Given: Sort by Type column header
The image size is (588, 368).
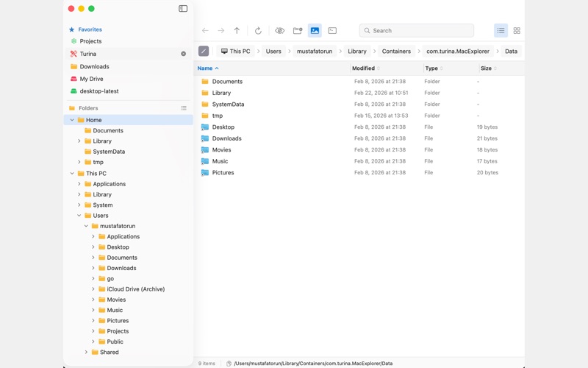Looking at the screenshot, I should (434, 68).
